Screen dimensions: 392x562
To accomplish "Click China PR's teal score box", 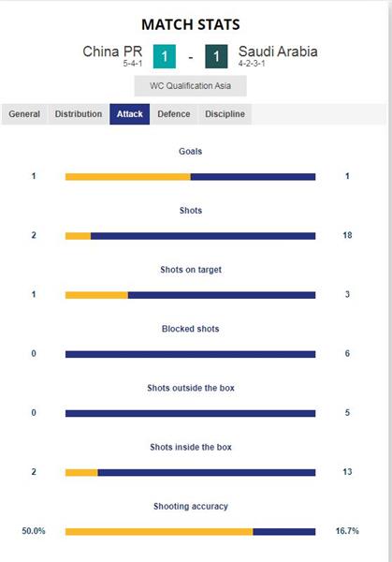I will pos(165,56).
